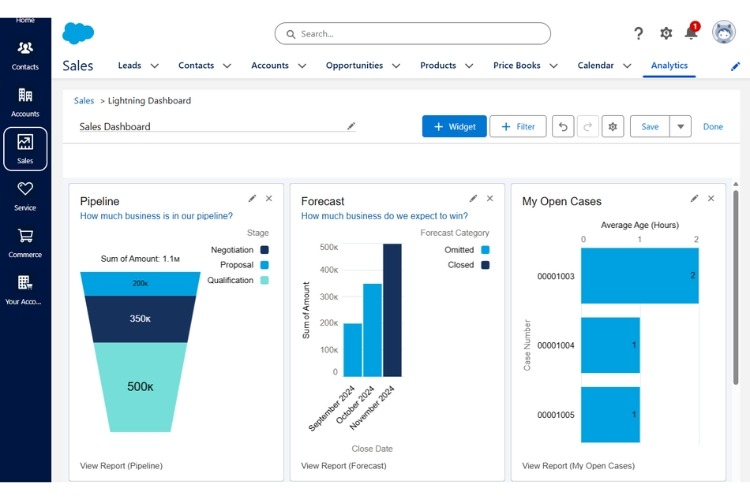Click the Negotiation legend color swatch
This screenshot has width=750, height=500.
[x=264, y=250]
